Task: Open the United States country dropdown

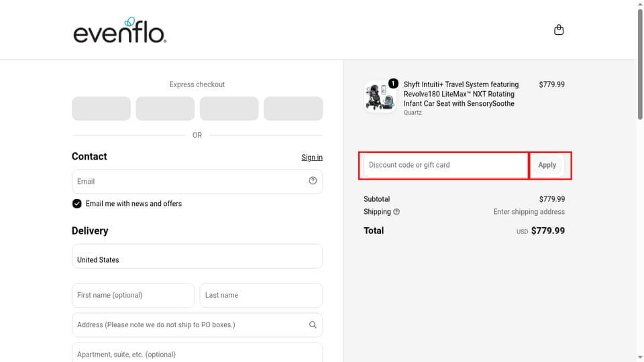Action: [197, 256]
